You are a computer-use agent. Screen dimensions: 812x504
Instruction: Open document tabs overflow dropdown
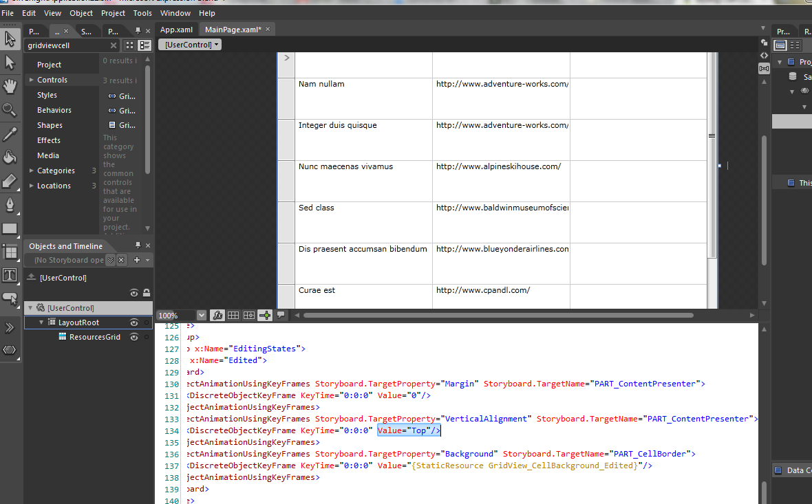tap(763, 28)
